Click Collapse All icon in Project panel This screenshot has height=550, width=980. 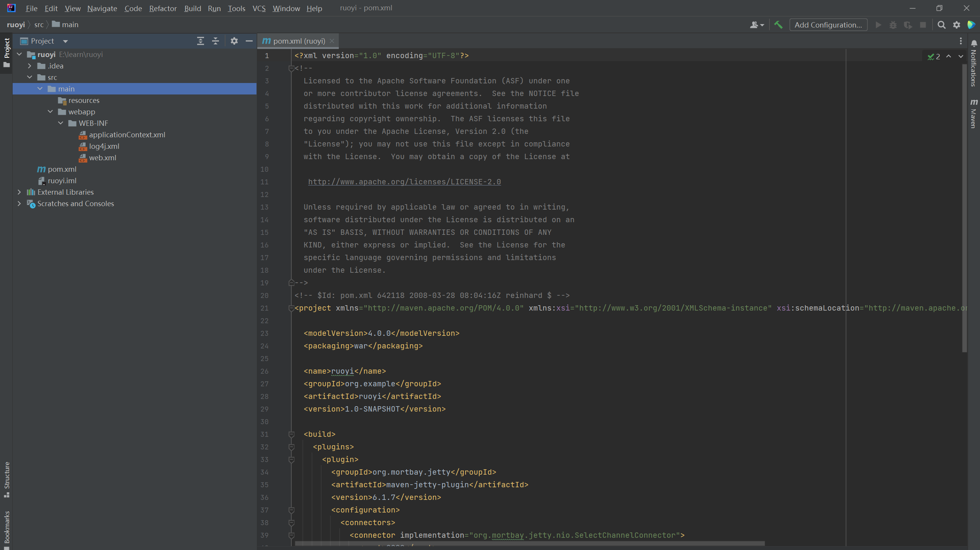point(216,41)
